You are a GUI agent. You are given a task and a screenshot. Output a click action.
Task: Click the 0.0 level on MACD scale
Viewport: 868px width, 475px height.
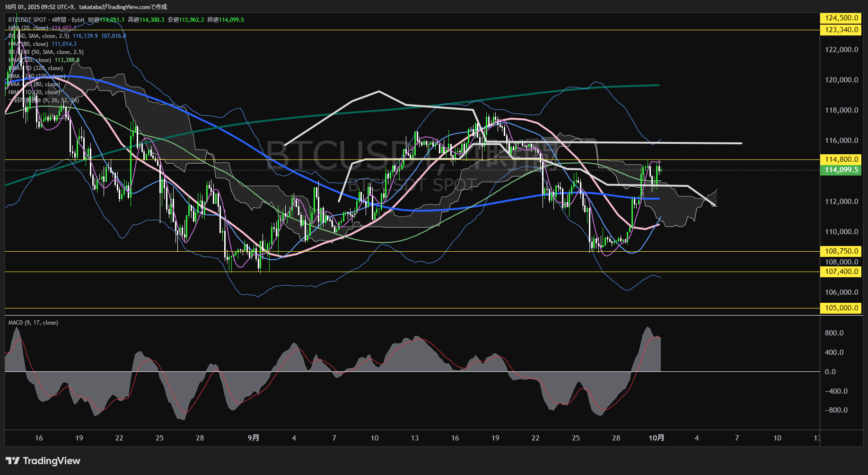click(830, 372)
